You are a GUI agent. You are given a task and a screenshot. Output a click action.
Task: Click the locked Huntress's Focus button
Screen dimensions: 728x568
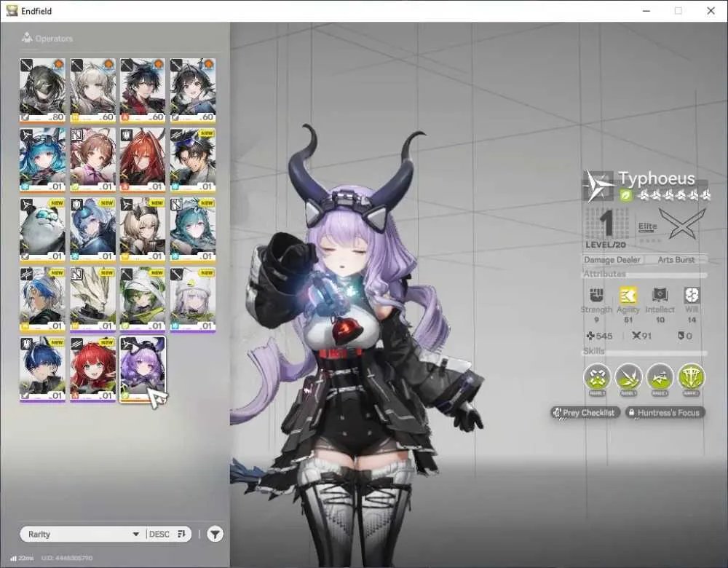[665, 412]
